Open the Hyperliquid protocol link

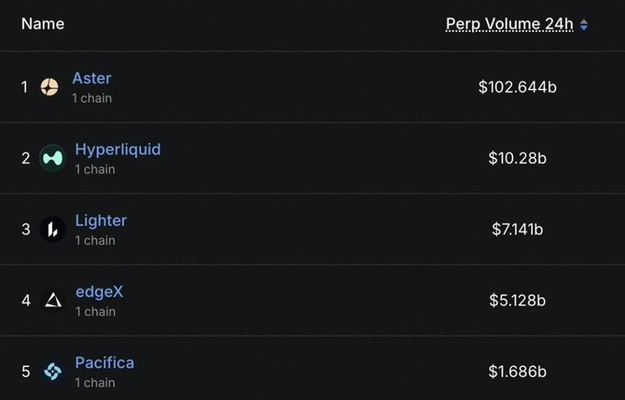tap(117, 149)
